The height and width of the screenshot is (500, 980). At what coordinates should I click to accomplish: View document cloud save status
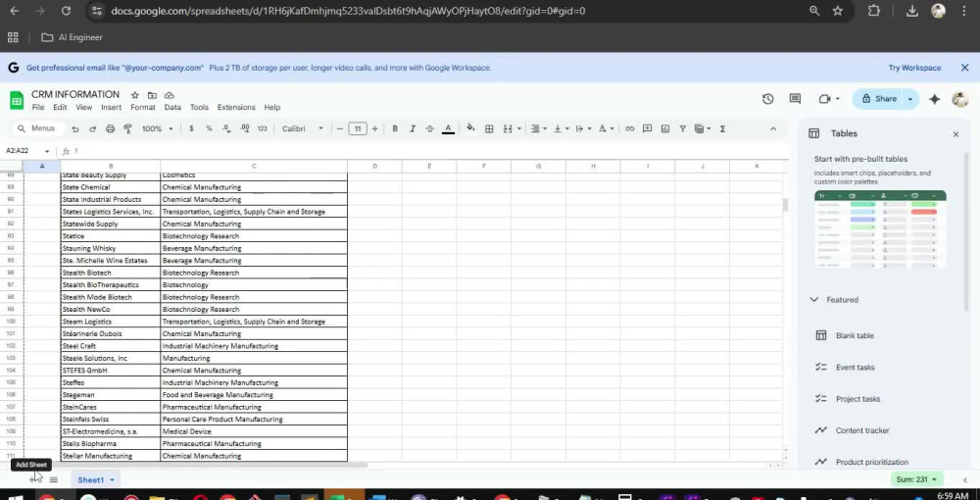click(170, 95)
